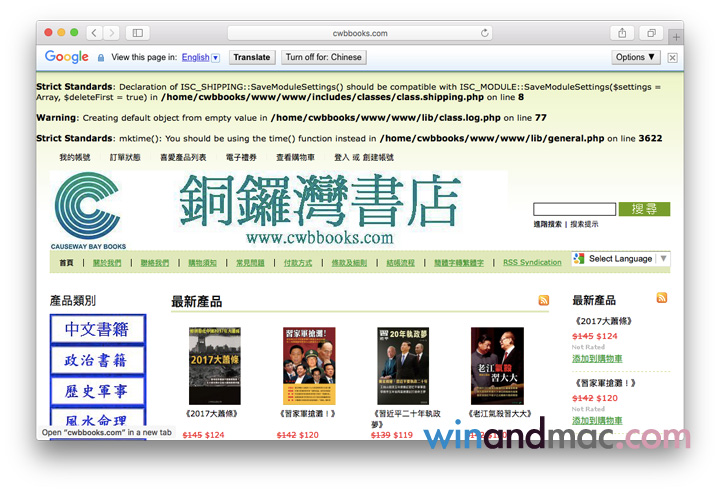Select 政治書籍 category button

(x=98, y=360)
